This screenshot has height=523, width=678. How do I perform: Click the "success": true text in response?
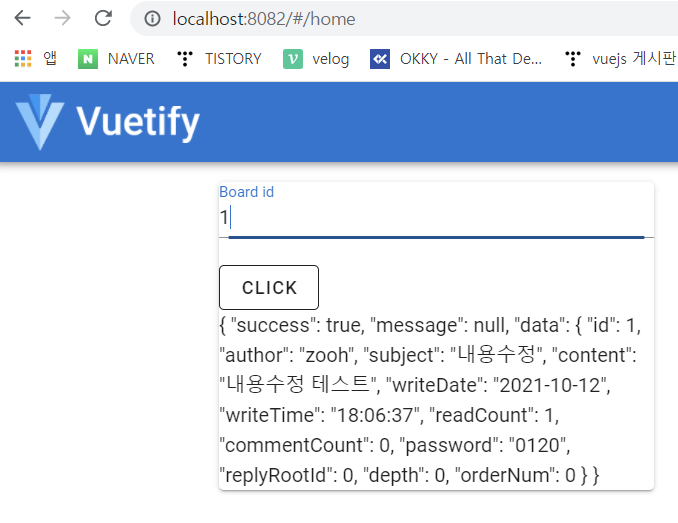297,325
